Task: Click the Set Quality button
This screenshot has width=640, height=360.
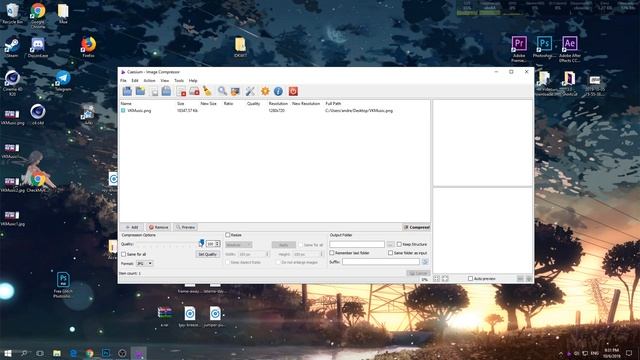Action: click(x=207, y=254)
